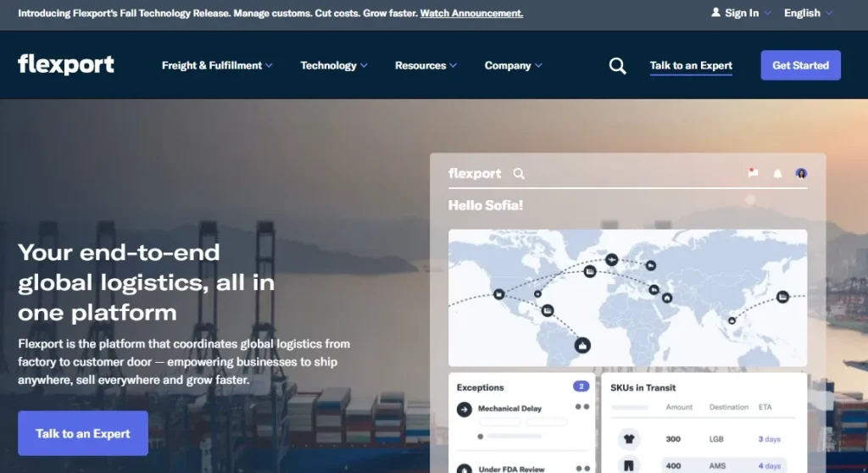Viewport: 868px width, 473px height.
Task: Click the flag icon in the dashboard preview
Action: tap(753, 173)
